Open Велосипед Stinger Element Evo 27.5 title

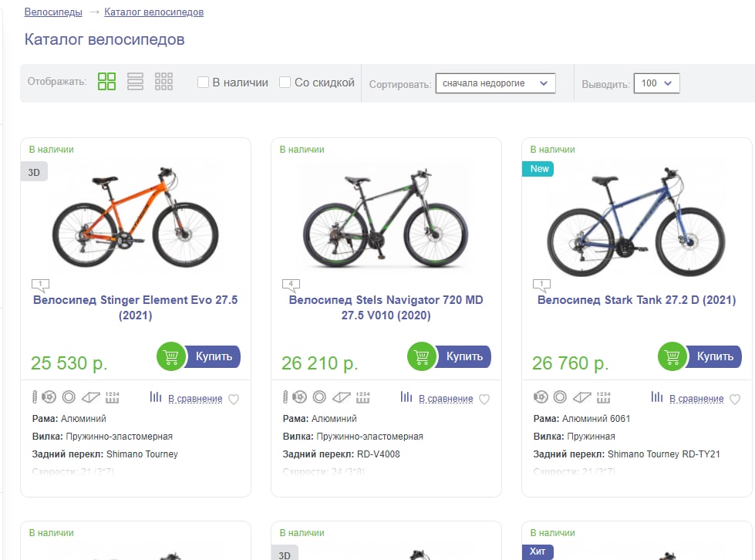pyautogui.click(x=135, y=308)
